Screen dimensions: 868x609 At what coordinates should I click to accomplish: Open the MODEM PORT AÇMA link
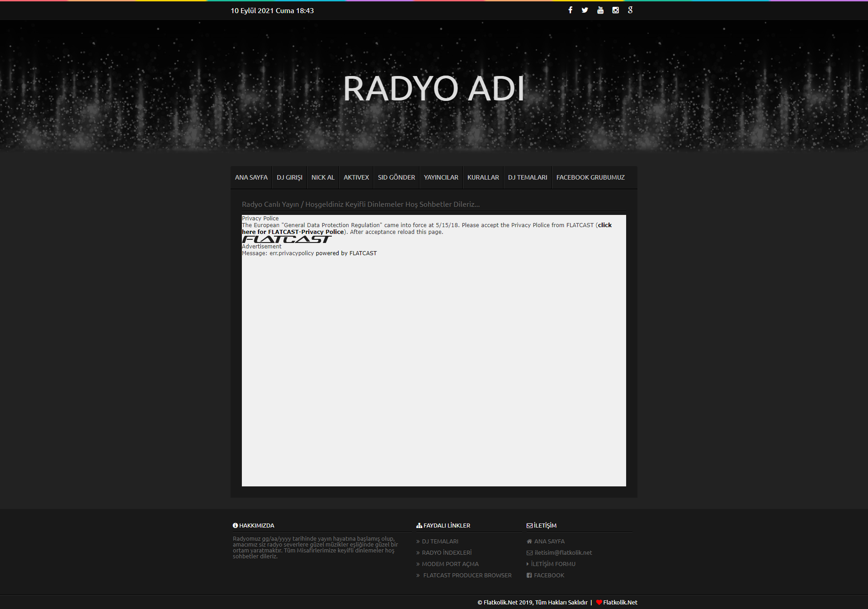pyautogui.click(x=450, y=564)
